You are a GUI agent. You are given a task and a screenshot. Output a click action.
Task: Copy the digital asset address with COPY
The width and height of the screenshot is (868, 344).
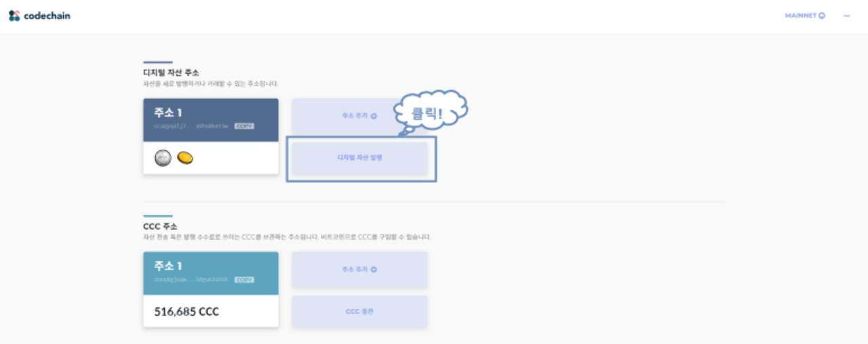pos(244,126)
